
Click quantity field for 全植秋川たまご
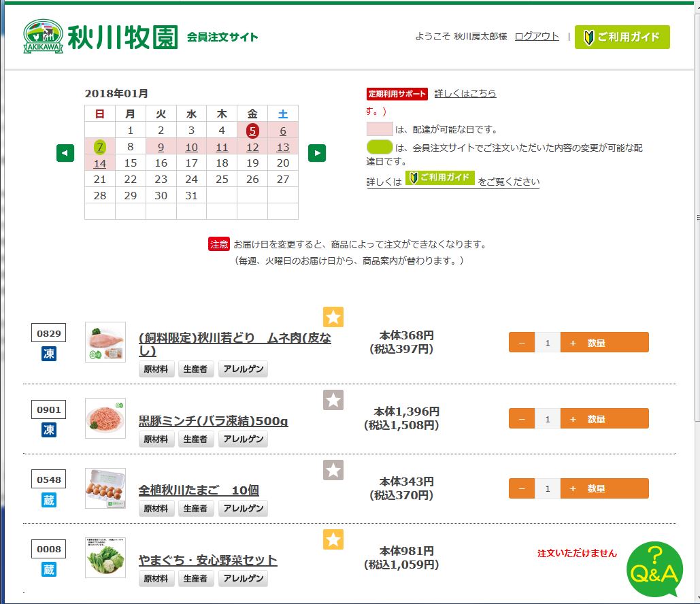(548, 489)
